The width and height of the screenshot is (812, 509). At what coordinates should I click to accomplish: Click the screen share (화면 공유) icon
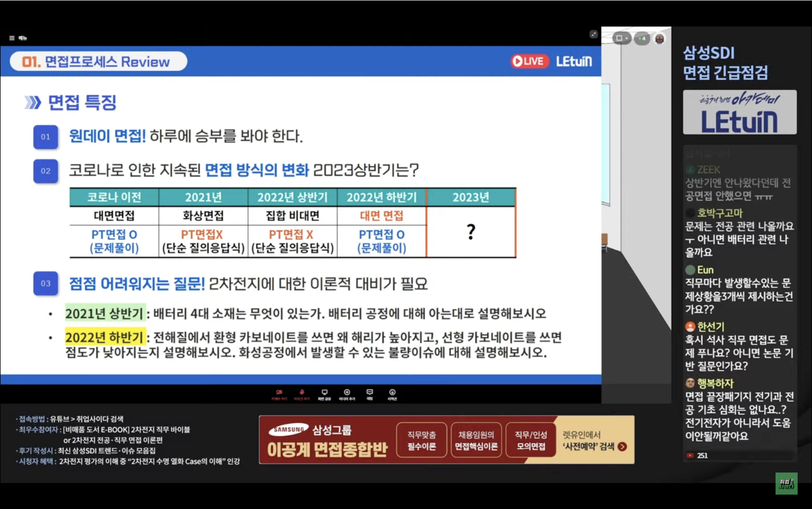point(324,394)
